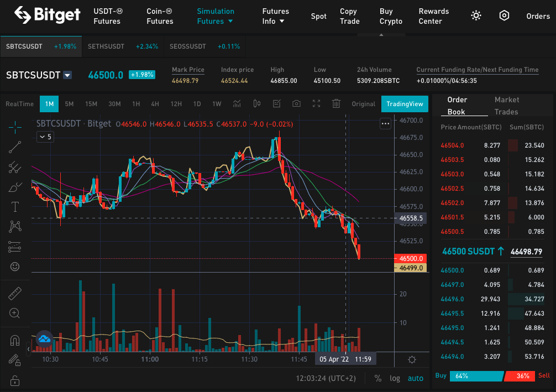Switch to the Market Trades tab

point(507,106)
